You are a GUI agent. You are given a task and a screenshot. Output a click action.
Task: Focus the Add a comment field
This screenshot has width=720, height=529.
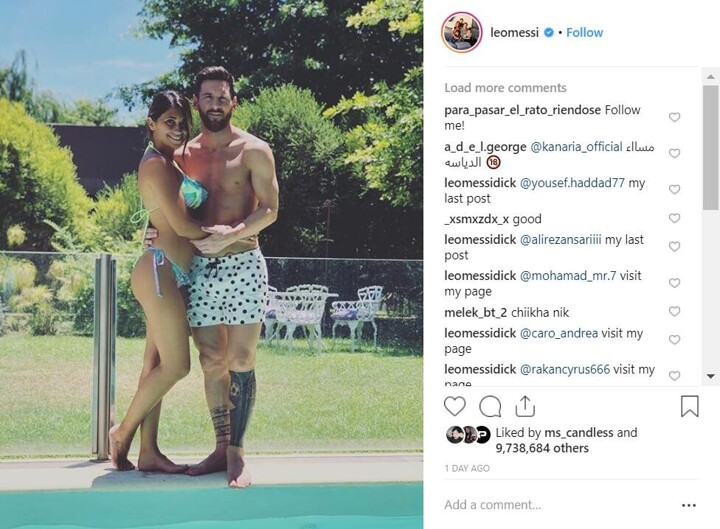point(560,505)
